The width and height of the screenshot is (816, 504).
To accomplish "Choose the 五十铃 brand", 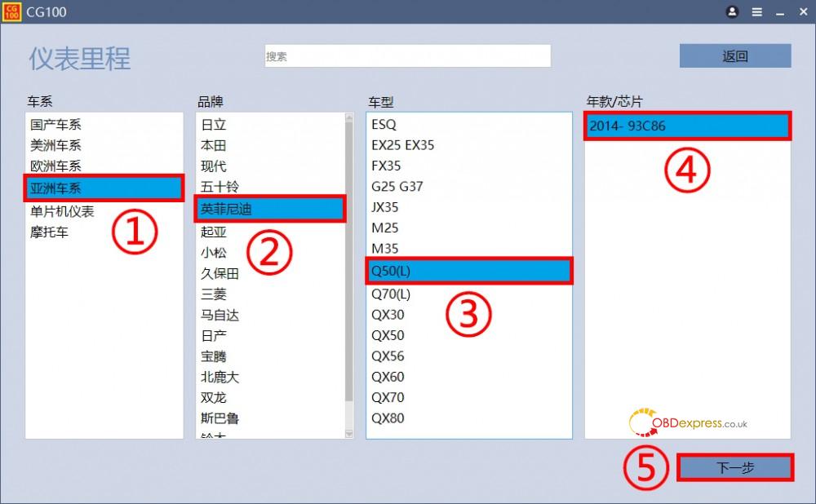I will (271, 186).
